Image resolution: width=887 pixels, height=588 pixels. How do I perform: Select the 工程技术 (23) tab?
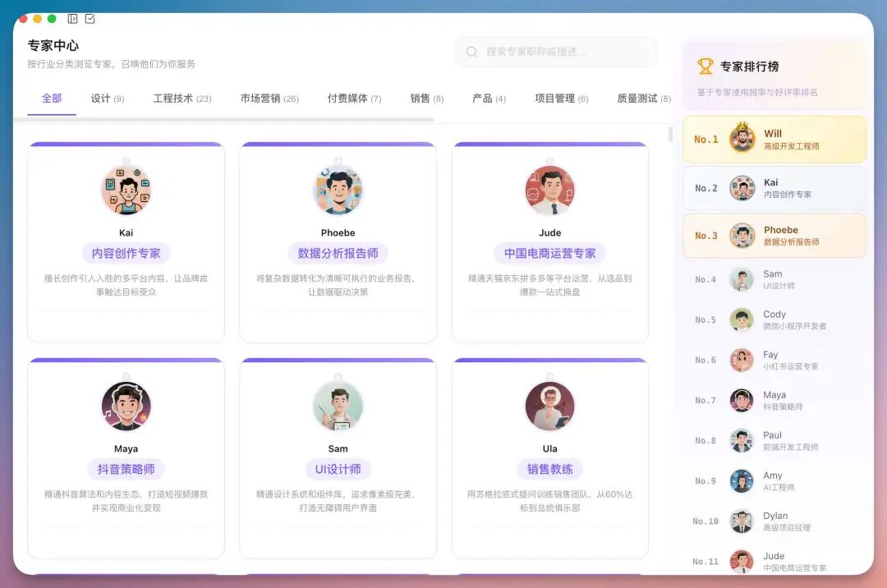(181, 97)
